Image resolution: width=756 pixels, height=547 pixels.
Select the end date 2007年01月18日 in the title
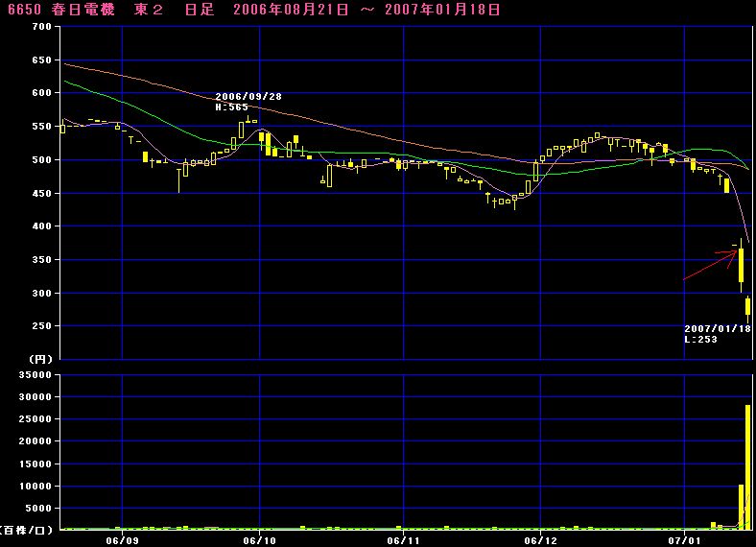point(442,10)
